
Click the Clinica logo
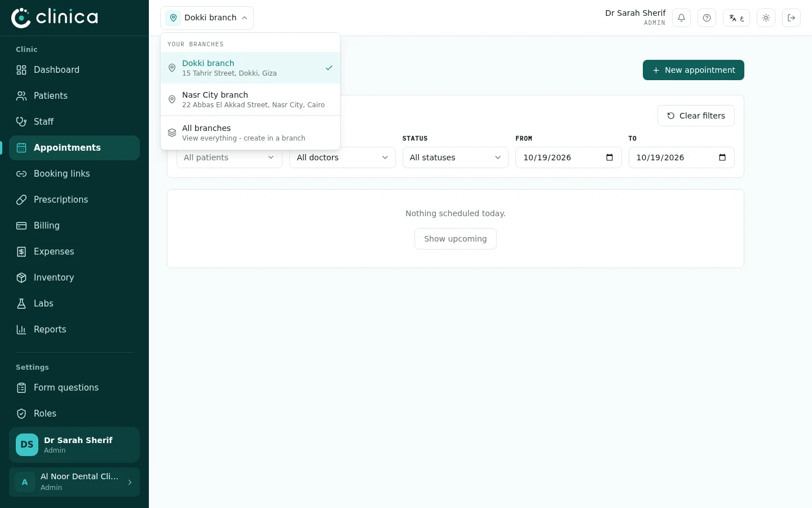click(x=55, y=17)
